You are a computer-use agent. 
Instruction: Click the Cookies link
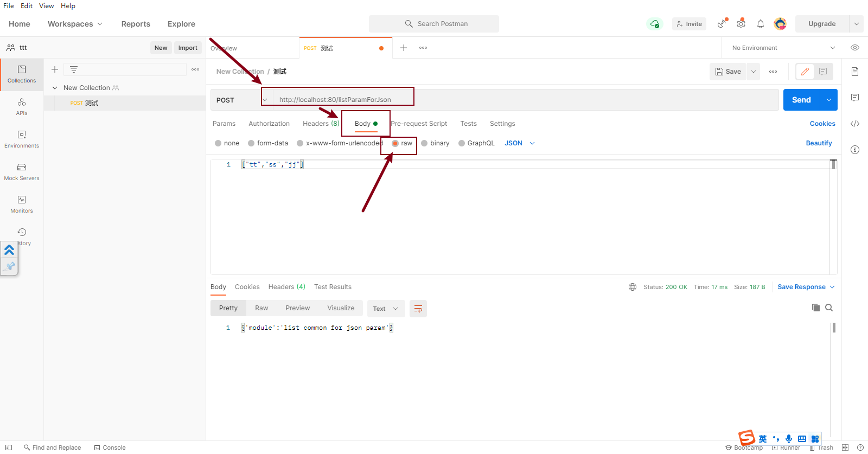[822, 124]
